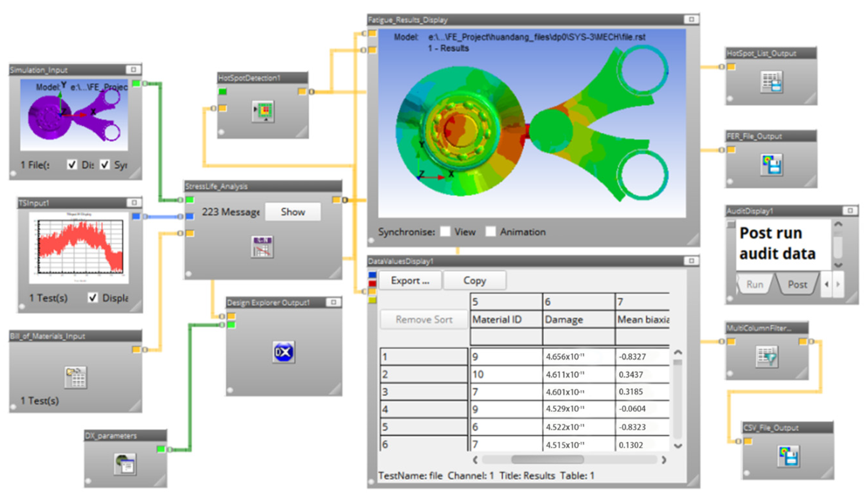The image size is (868, 498).
Task: Uncheck the TSInput1 Display checkbox
Action: 92,298
